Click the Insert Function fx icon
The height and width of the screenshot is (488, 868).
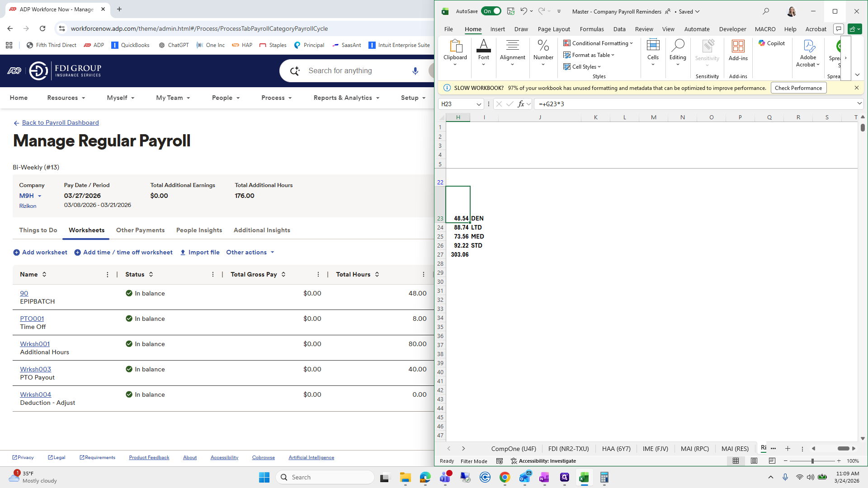[521, 104]
